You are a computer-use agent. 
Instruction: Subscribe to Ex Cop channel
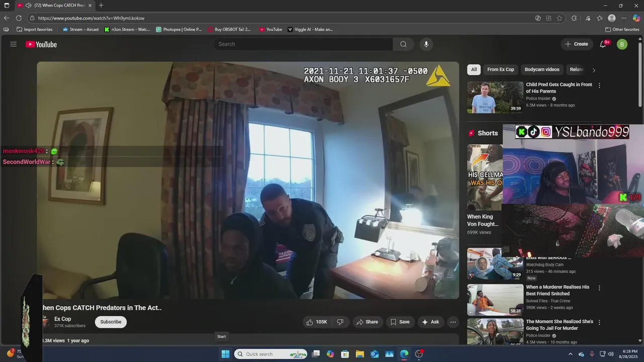click(111, 322)
